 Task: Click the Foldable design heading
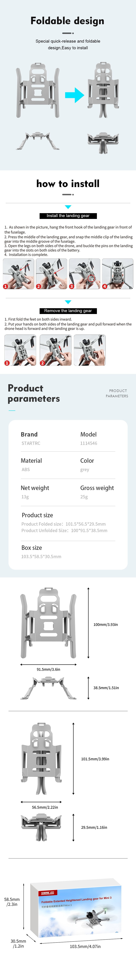pyautogui.click(x=68, y=21)
